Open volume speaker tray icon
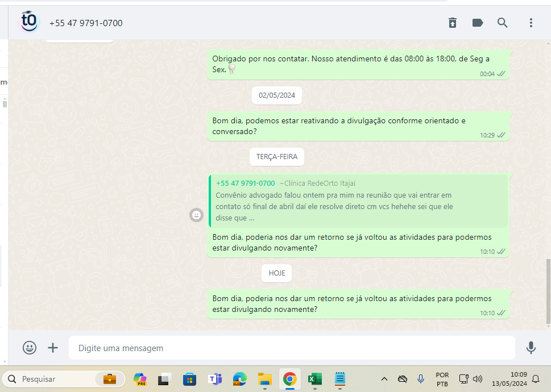This screenshot has height=392, width=551. pyautogui.click(x=478, y=379)
